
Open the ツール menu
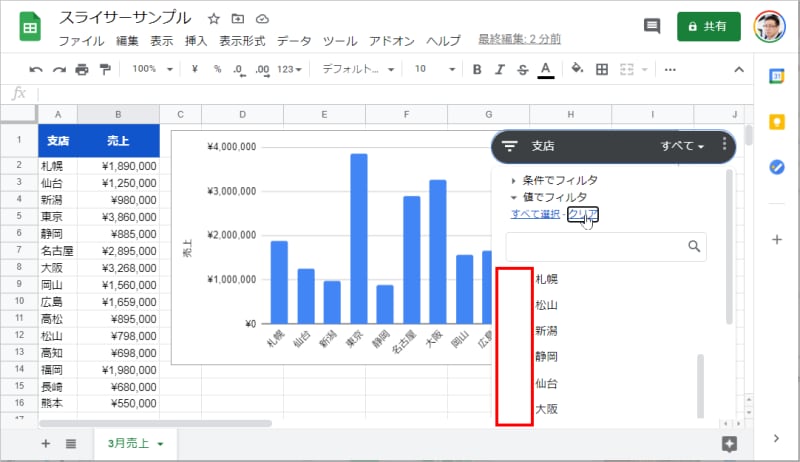click(x=340, y=41)
